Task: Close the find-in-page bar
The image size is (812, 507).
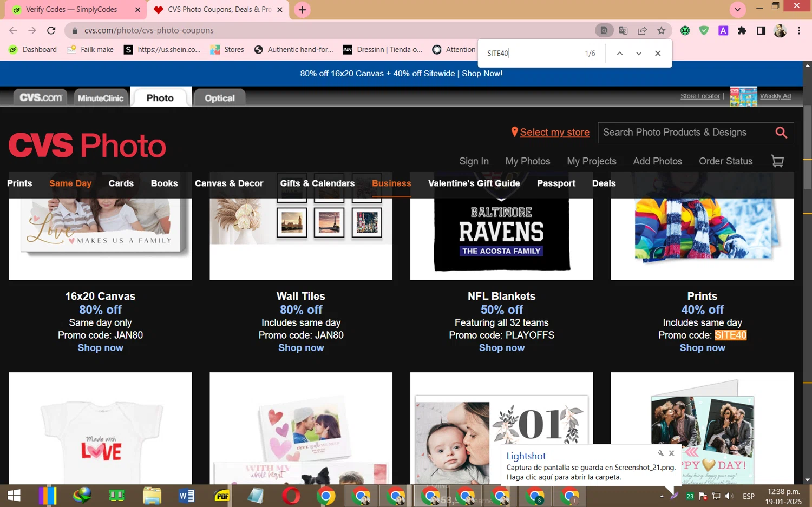Action: pos(658,53)
